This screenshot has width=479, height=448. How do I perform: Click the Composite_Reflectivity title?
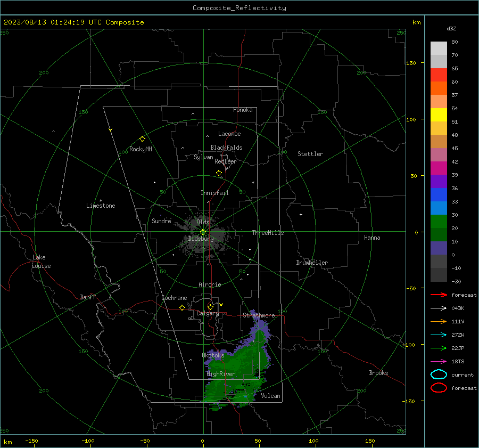coord(240,8)
